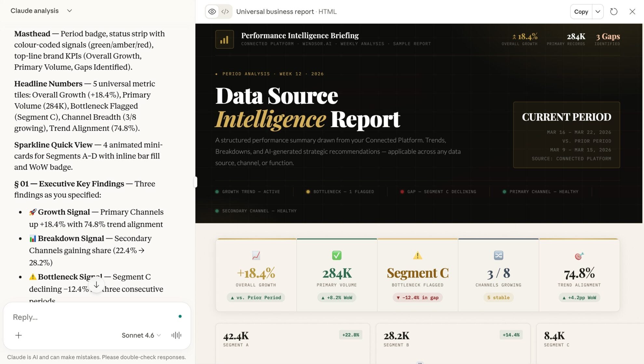The width and height of the screenshot is (644, 364).
Task: Start voice input with waveform icon
Action: [x=176, y=335]
